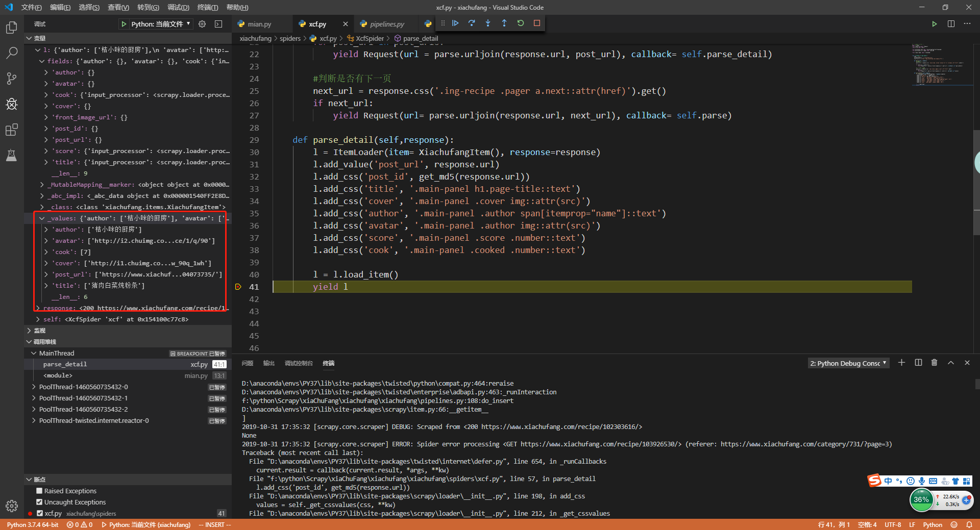Open editor more actions menu

point(967,24)
